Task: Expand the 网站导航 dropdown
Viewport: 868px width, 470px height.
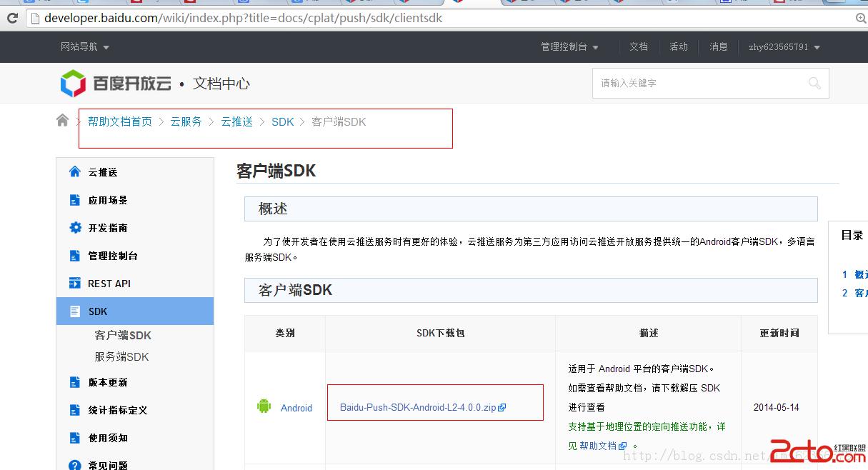Action: (85, 47)
